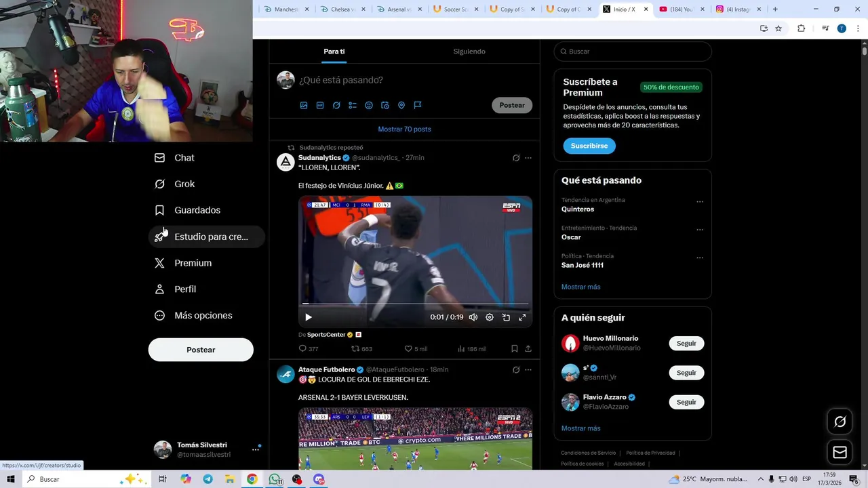Open Telegram from the taskbar

coord(208,479)
